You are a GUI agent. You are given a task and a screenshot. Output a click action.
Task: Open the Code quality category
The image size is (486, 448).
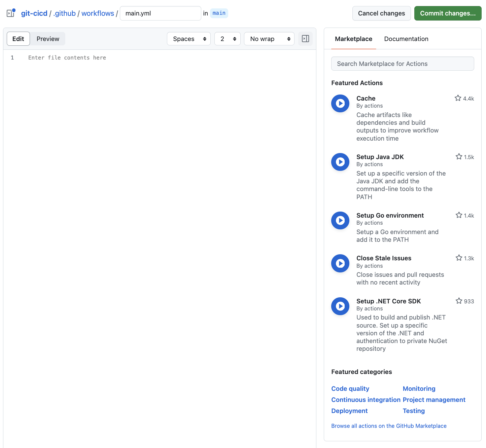[350, 388]
